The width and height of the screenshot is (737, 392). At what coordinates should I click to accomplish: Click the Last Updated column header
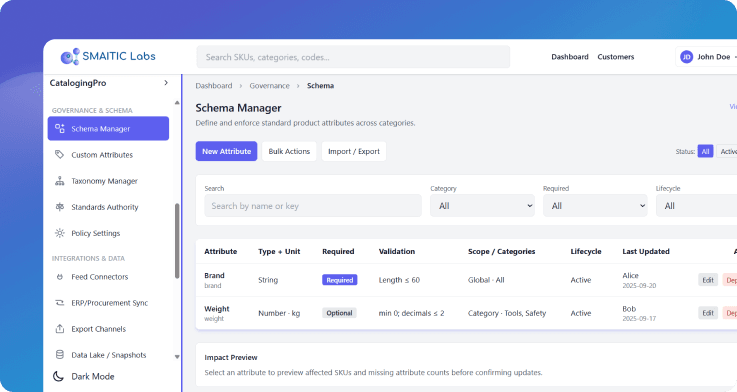[646, 251]
